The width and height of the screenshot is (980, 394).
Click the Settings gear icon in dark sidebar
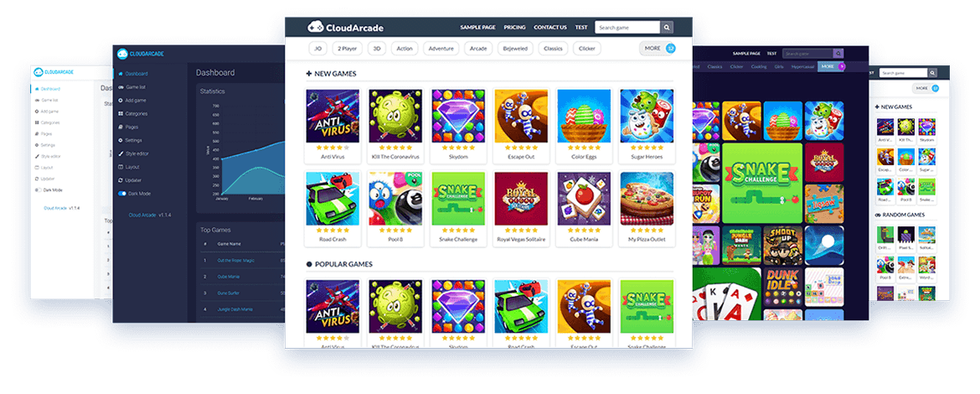(121, 140)
